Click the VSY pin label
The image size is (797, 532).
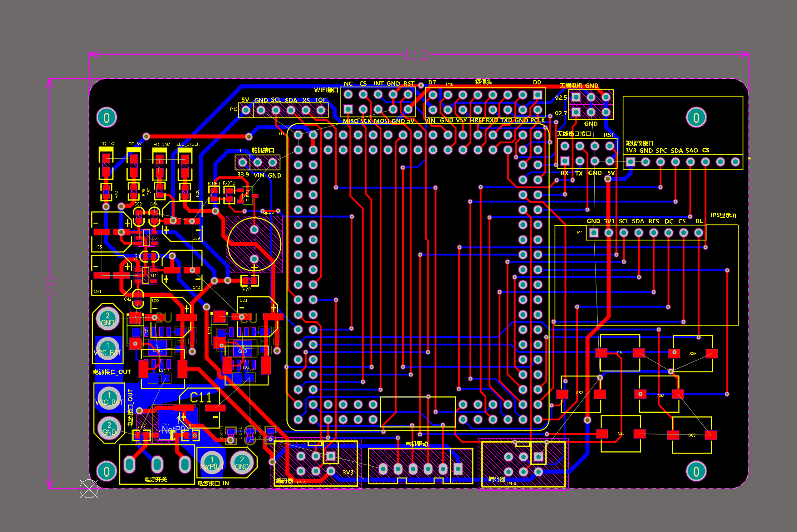(x=461, y=120)
